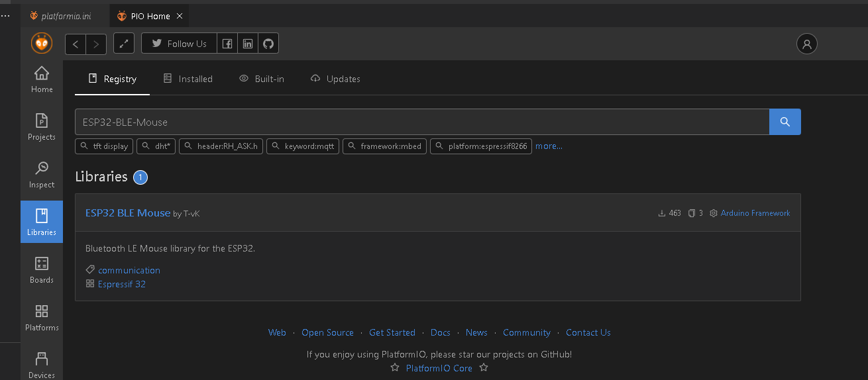Open the three-dots more actions menu
The height and width of the screenshot is (380, 868).
pos(5,16)
